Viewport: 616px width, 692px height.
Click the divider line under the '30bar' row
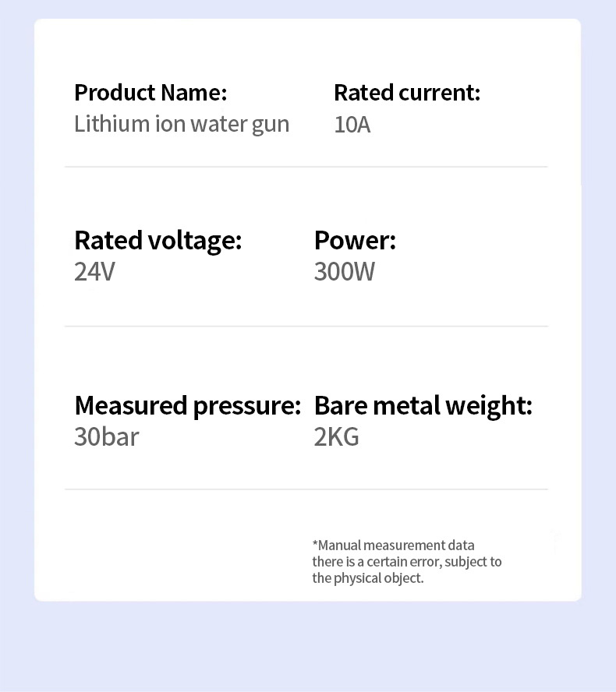[x=306, y=489]
